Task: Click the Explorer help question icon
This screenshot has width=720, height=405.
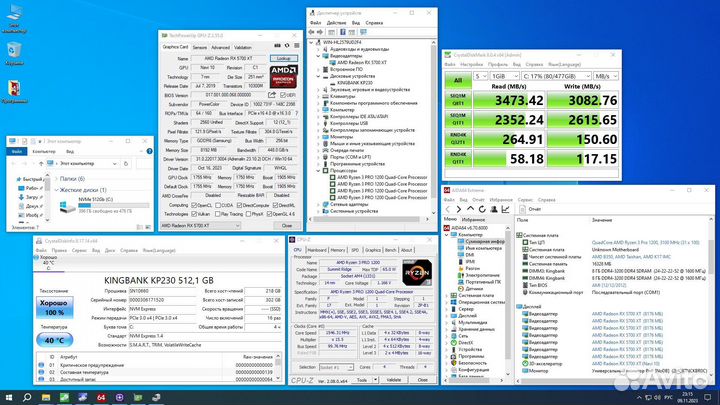Action: pos(149,151)
